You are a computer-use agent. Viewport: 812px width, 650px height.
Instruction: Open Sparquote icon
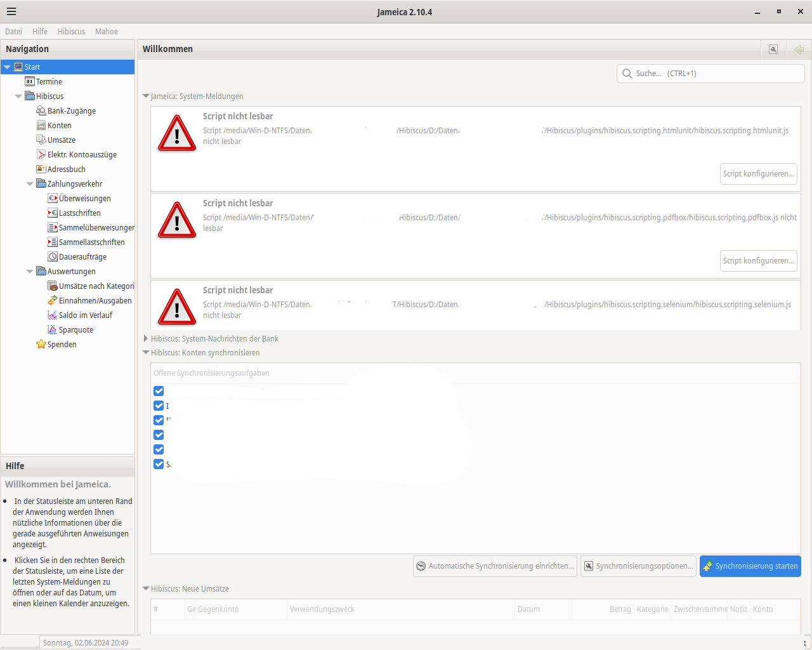click(x=53, y=329)
